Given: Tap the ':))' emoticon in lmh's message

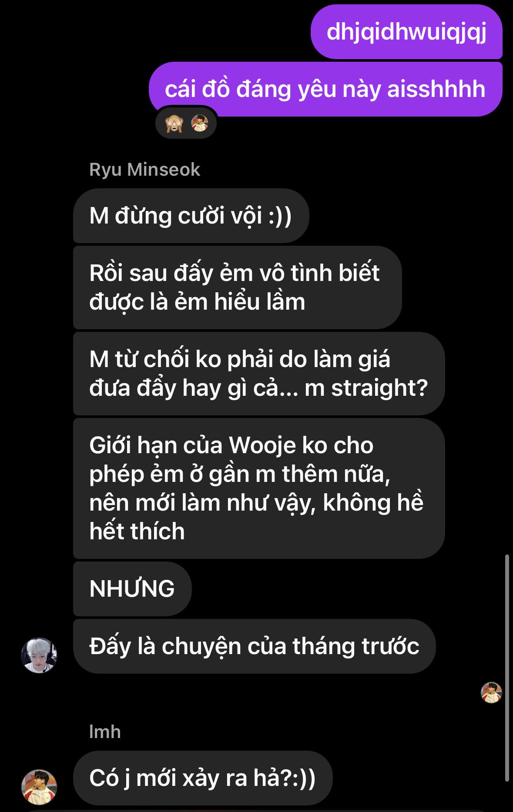Looking at the screenshot, I should [304, 778].
